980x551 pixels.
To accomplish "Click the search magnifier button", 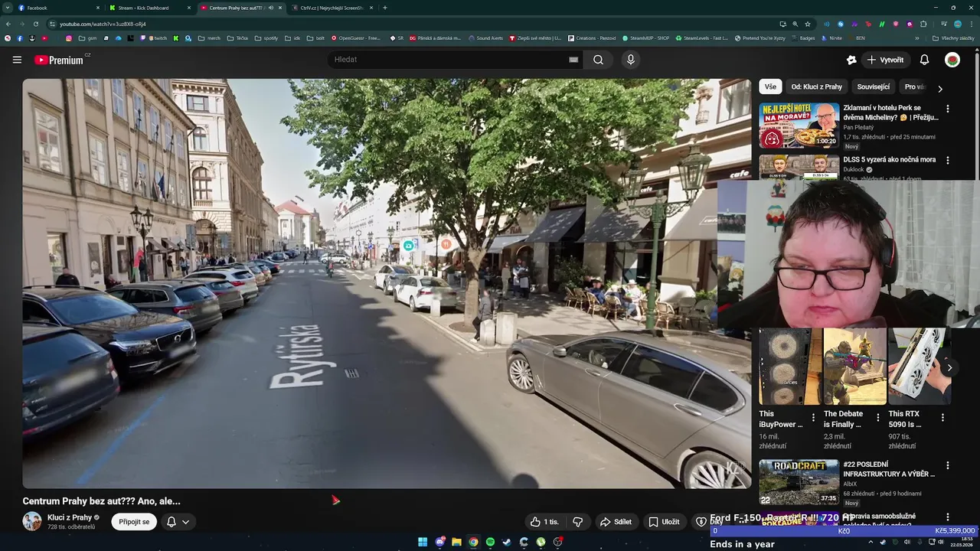I will pyautogui.click(x=598, y=60).
